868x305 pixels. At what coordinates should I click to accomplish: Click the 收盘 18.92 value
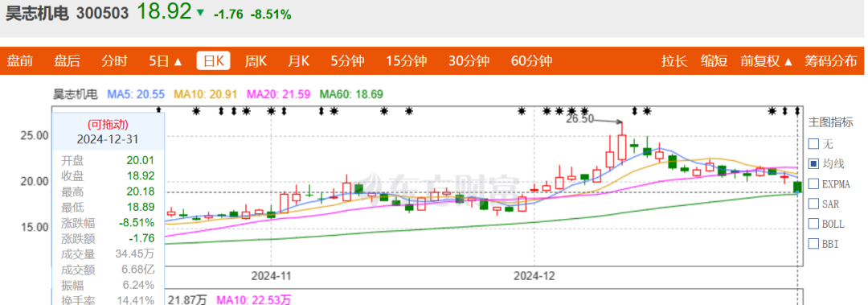click(140, 175)
